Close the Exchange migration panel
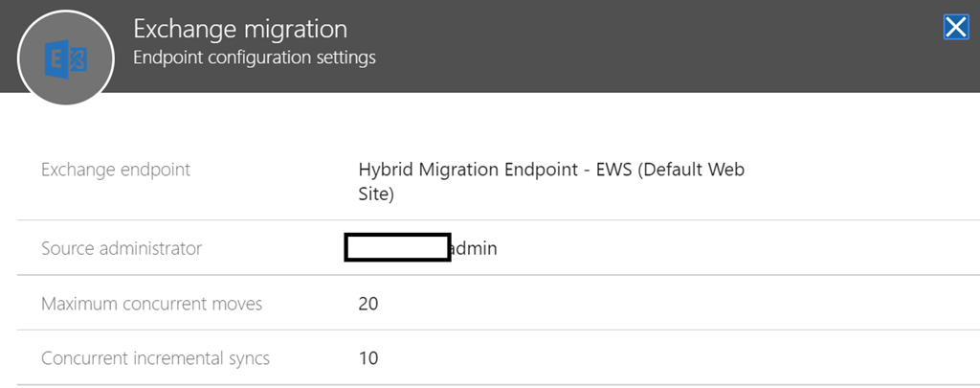Viewport: 980px width, 388px height. 956,28
